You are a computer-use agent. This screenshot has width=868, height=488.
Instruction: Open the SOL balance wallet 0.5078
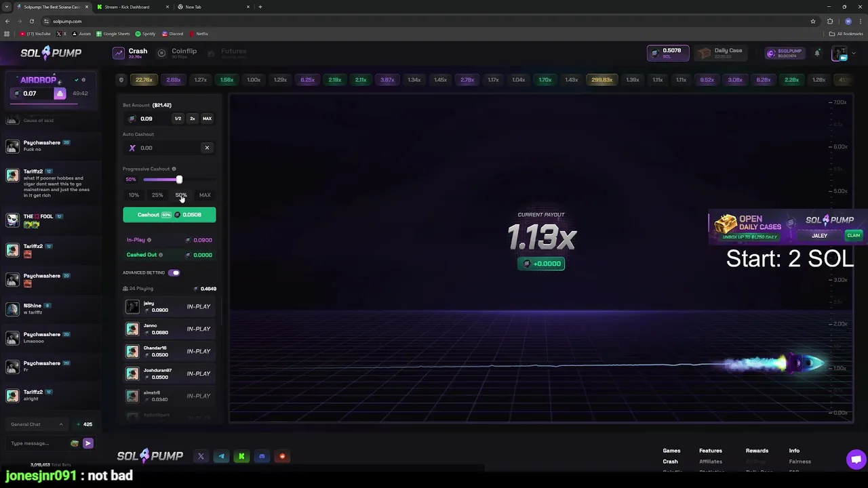point(667,53)
